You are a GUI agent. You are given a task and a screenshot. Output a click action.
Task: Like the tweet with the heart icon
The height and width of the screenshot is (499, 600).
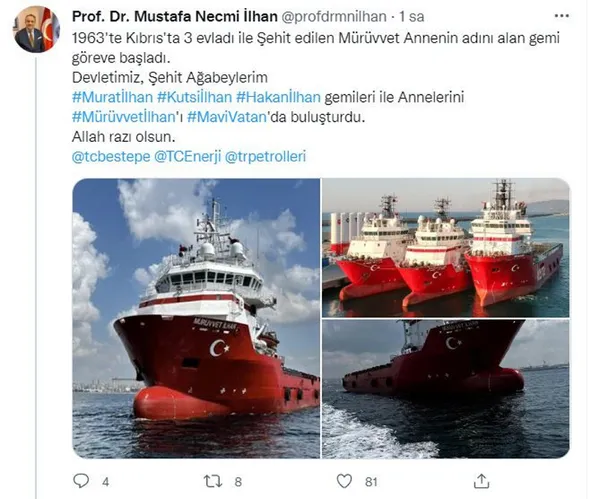[344, 481]
